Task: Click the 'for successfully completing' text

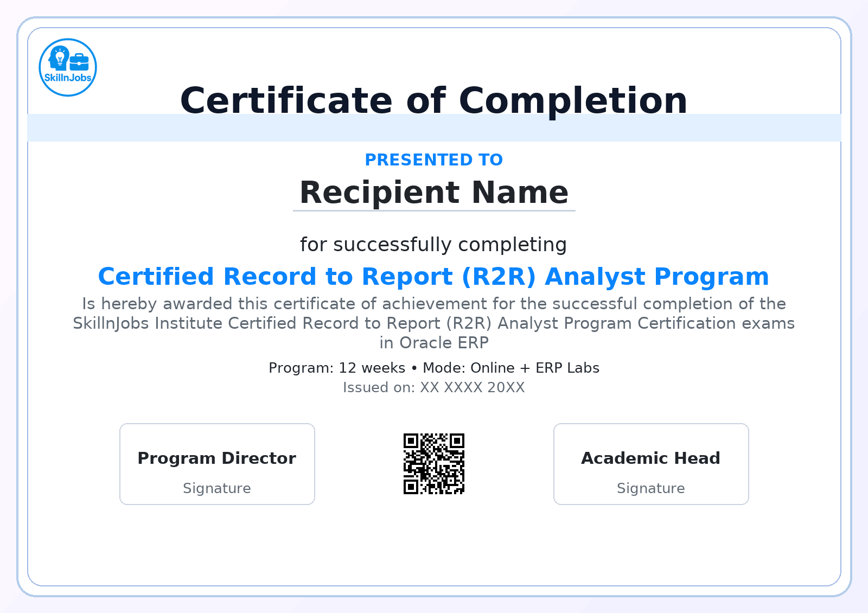Action: pyautogui.click(x=434, y=245)
